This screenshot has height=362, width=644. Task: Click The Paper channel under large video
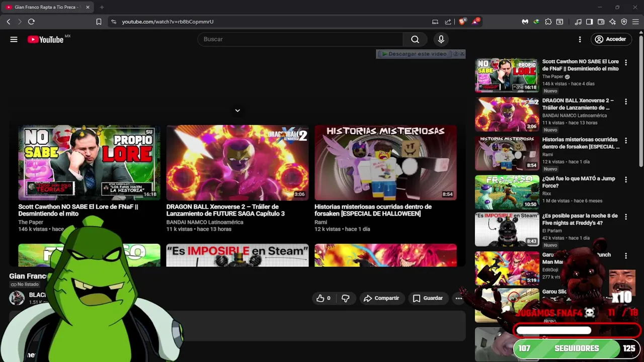tap(31, 222)
